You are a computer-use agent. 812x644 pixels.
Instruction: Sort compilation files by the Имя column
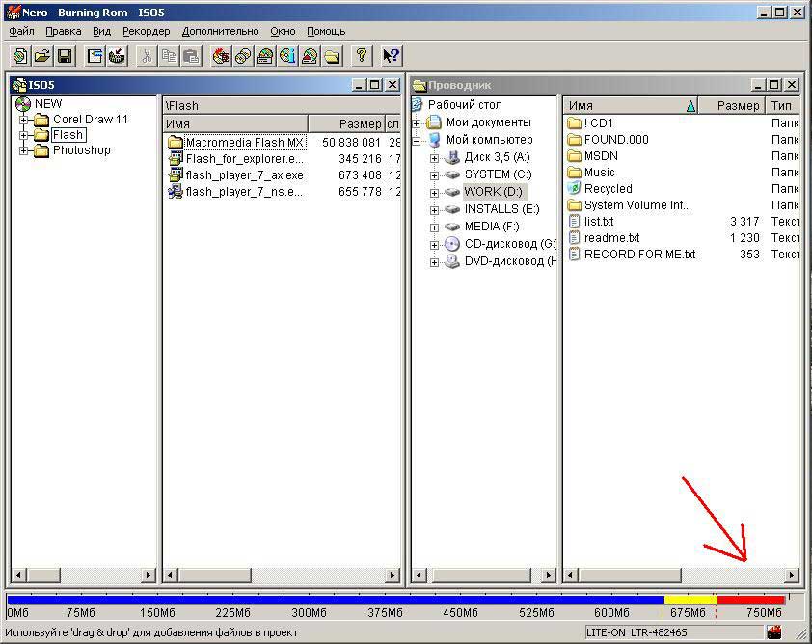[x=235, y=123]
